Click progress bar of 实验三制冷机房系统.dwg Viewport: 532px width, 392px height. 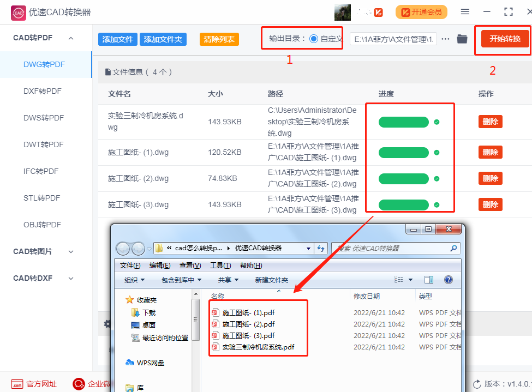404,122
